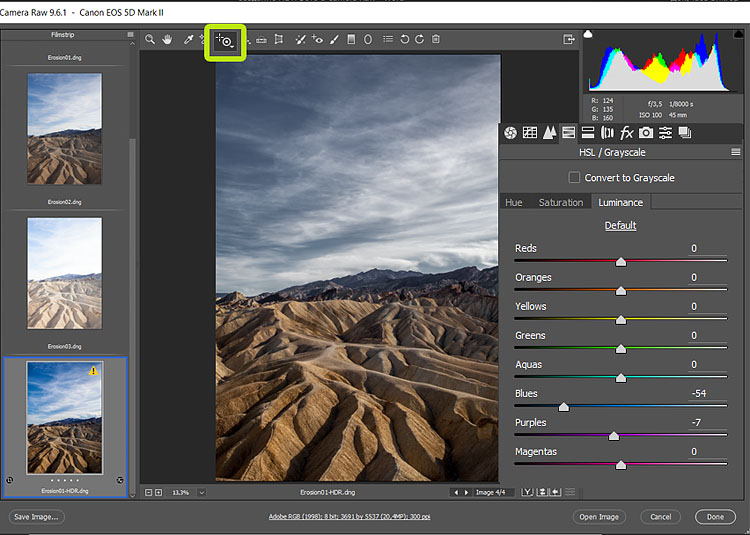Select the Hand tool
This screenshot has width=750, height=535.
pyautogui.click(x=168, y=40)
